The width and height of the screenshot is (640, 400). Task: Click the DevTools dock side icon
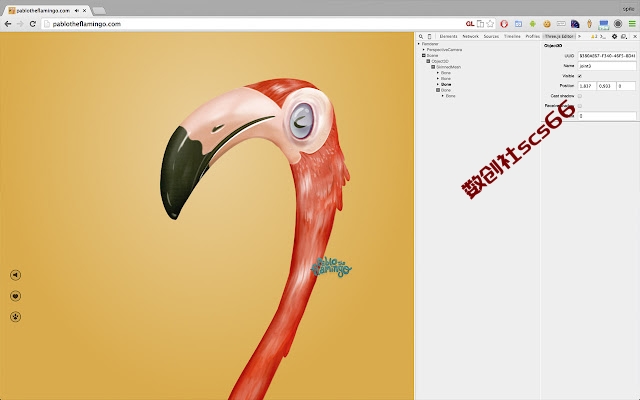coord(624,36)
